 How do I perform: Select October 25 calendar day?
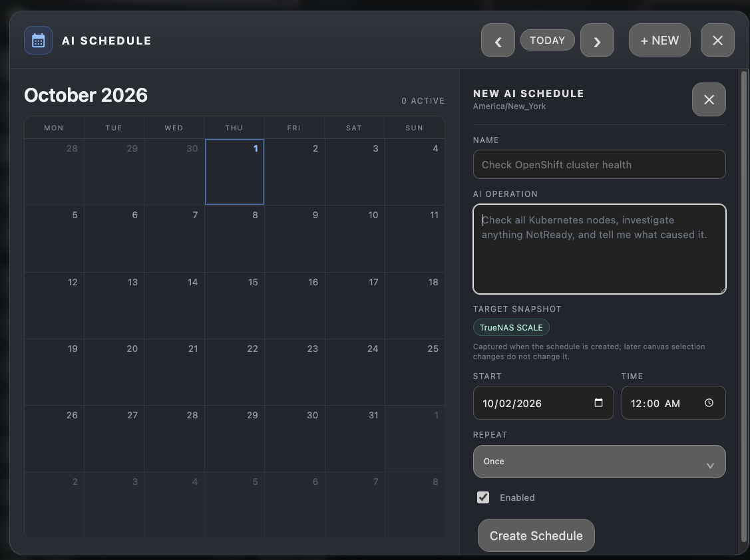pyautogui.click(x=415, y=372)
